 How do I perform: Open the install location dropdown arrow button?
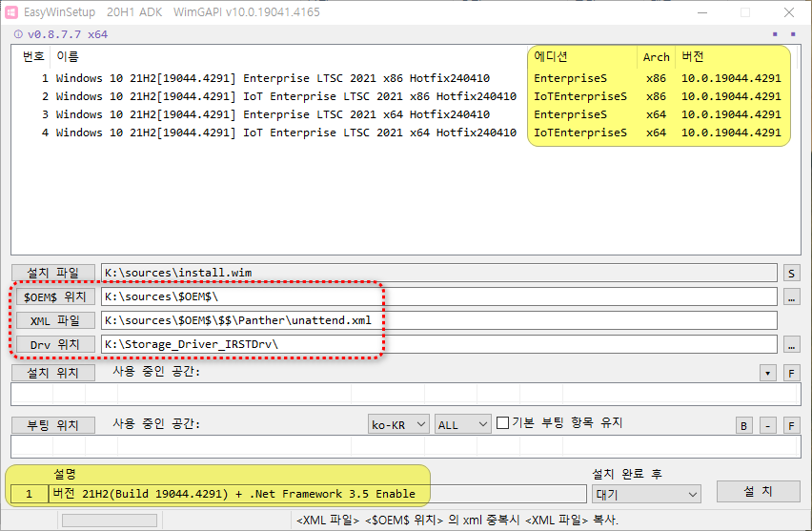(767, 373)
